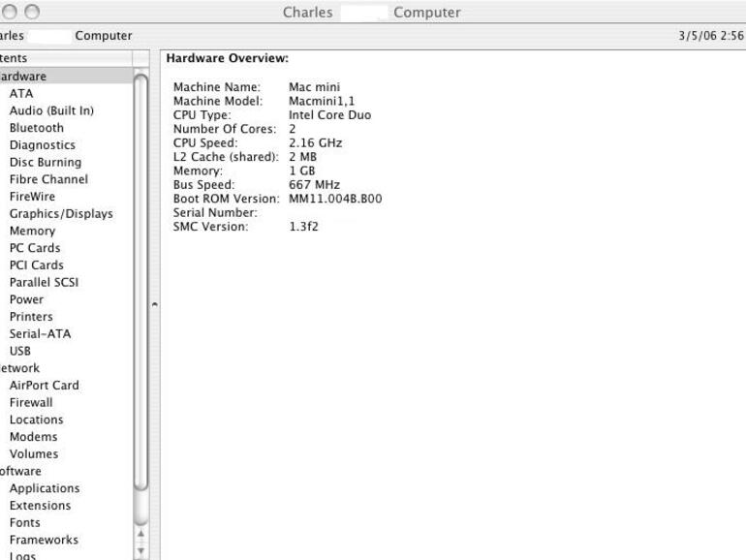The image size is (746, 560).
Task: Click the SMC version '1.3f2'
Action: tap(303, 227)
